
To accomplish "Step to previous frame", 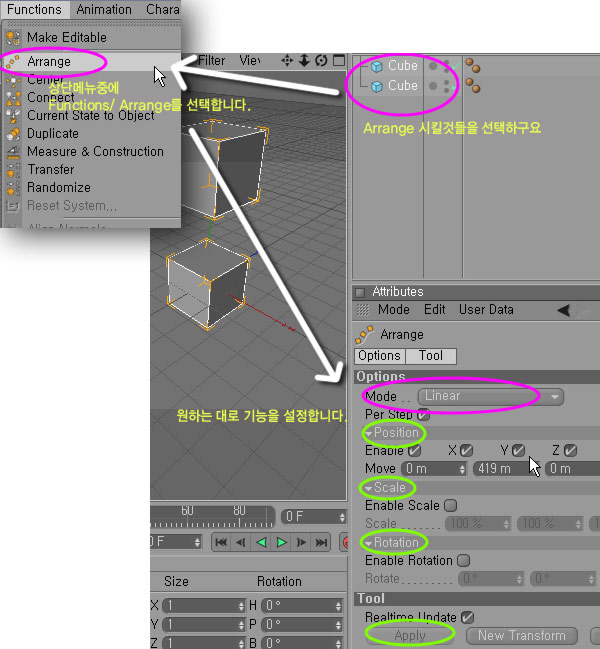I will pos(241,542).
